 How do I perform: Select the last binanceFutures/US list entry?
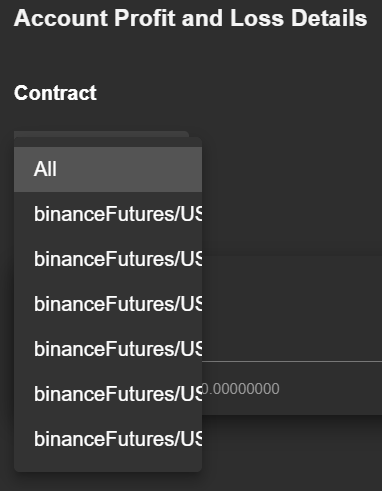click(x=108, y=439)
